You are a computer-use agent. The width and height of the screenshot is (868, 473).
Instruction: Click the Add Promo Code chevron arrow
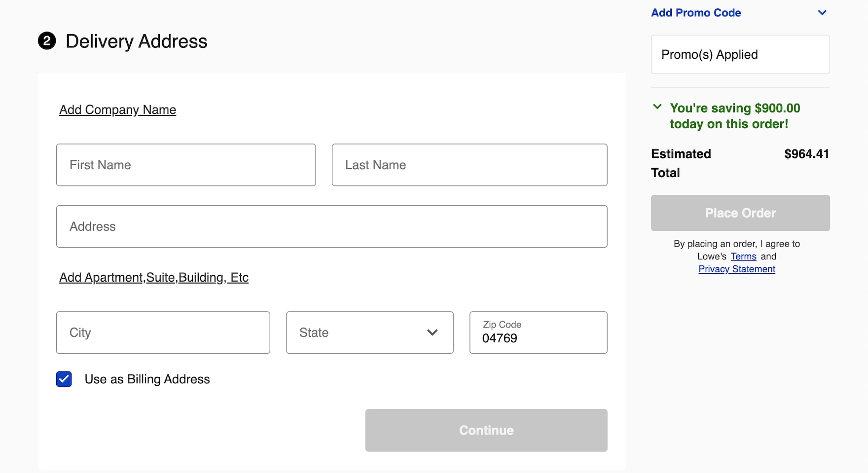pos(822,13)
